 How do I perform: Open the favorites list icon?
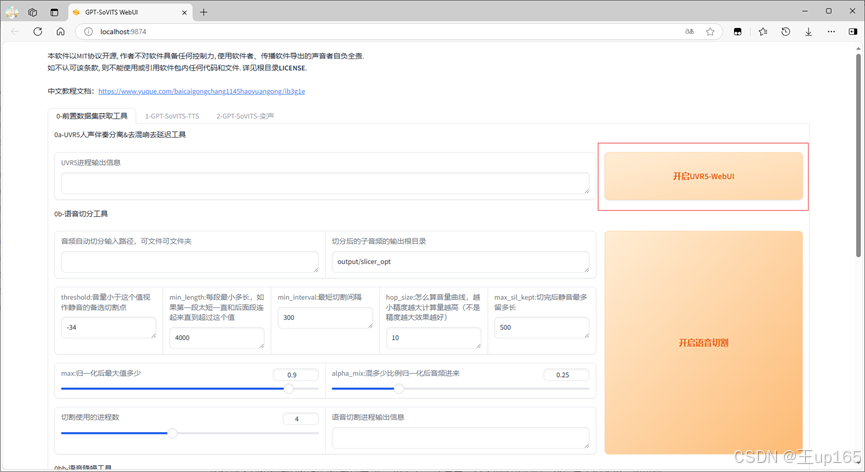click(763, 31)
